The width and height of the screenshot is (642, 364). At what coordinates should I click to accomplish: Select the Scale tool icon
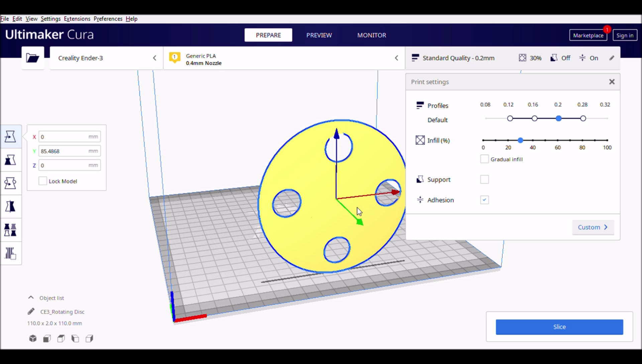[x=10, y=160]
